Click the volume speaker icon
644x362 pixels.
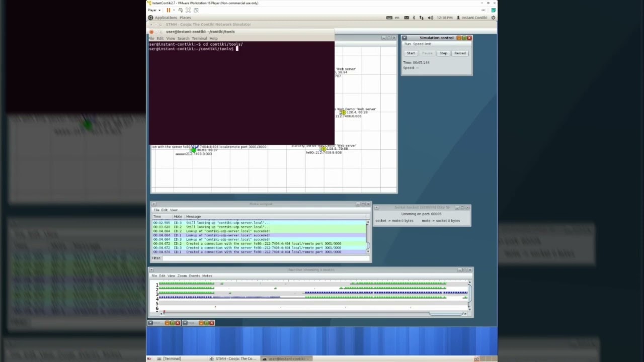[x=430, y=18]
